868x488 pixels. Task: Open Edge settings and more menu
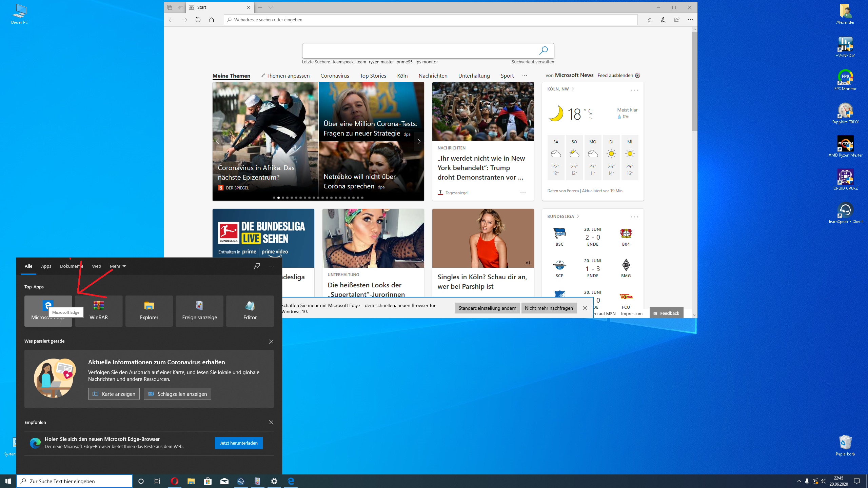point(691,20)
